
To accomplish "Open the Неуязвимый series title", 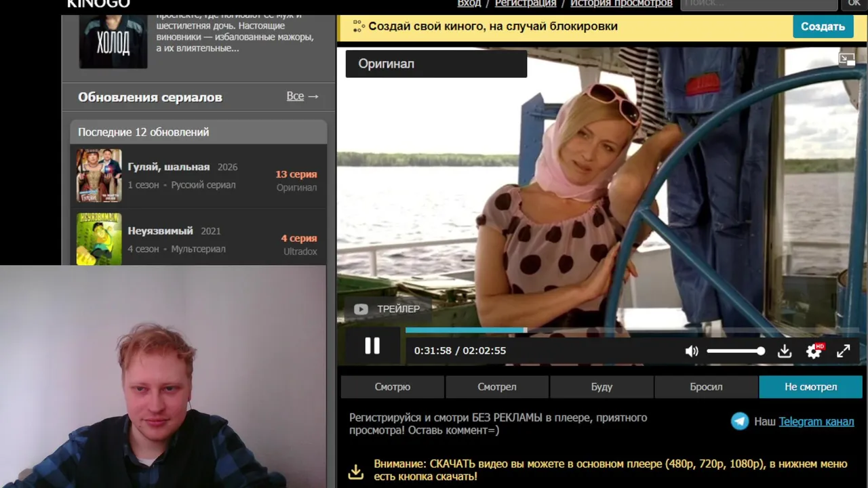I will (160, 231).
